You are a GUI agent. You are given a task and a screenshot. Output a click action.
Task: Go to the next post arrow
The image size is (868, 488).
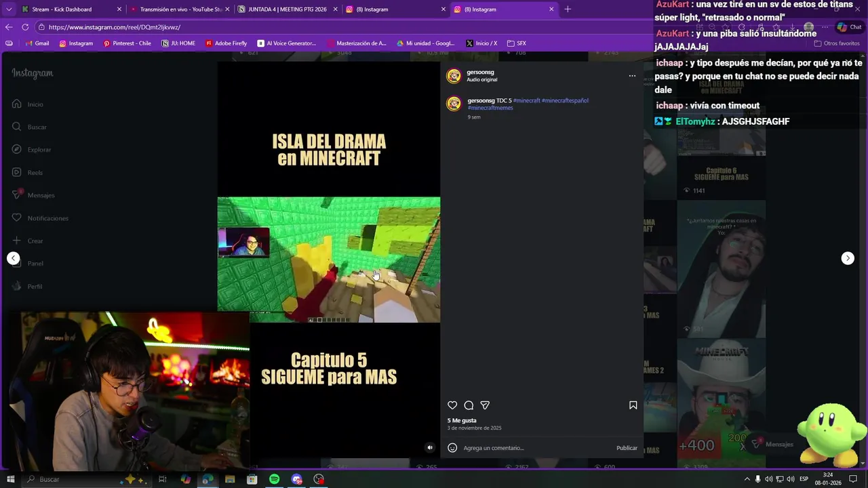(x=848, y=258)
